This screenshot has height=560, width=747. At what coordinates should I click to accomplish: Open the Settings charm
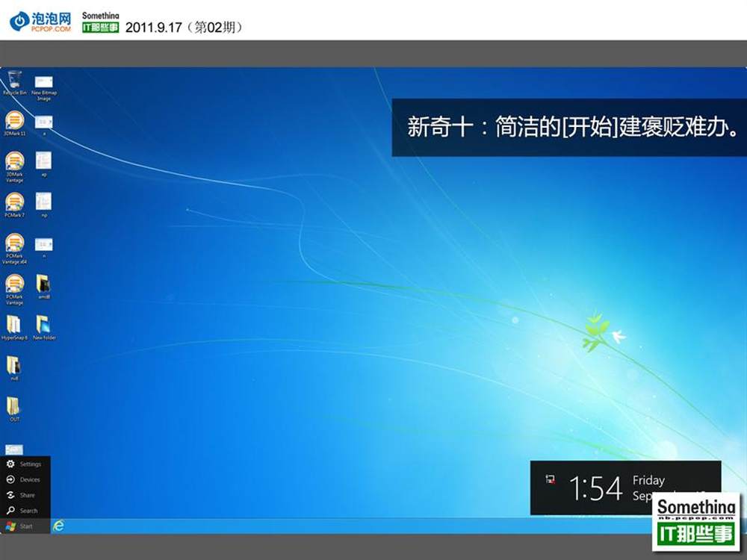pos(24,464)
